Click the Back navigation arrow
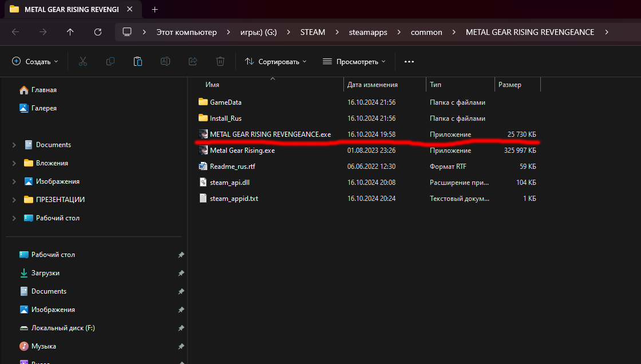641x364 pixels. click(x=15, y=32)
